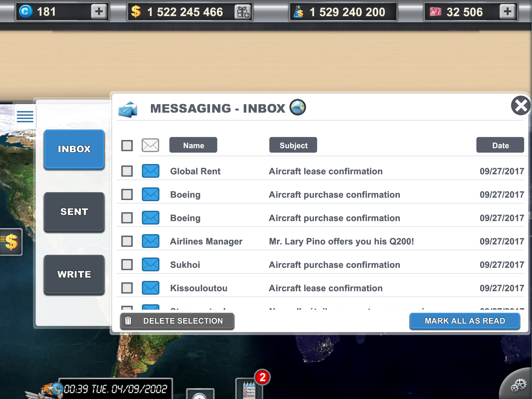Viewport: 532px width, 399px height.
Task: Tap the game clock date display
Action: point(115,389)
